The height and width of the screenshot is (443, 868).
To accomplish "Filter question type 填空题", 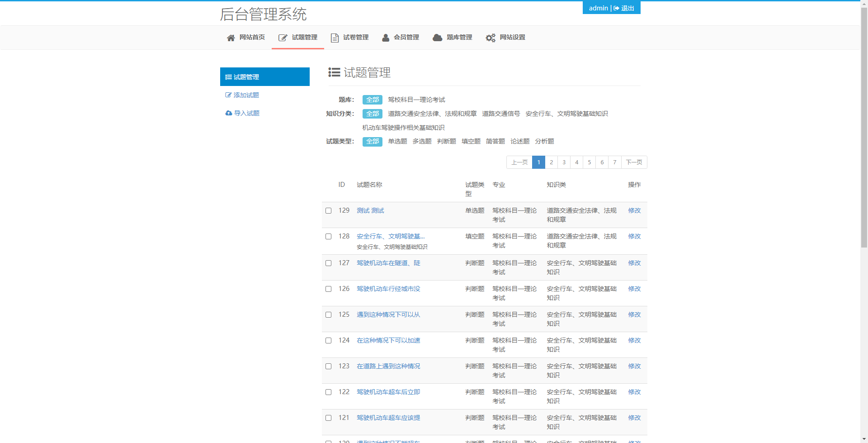I will [x=471, y=141].
